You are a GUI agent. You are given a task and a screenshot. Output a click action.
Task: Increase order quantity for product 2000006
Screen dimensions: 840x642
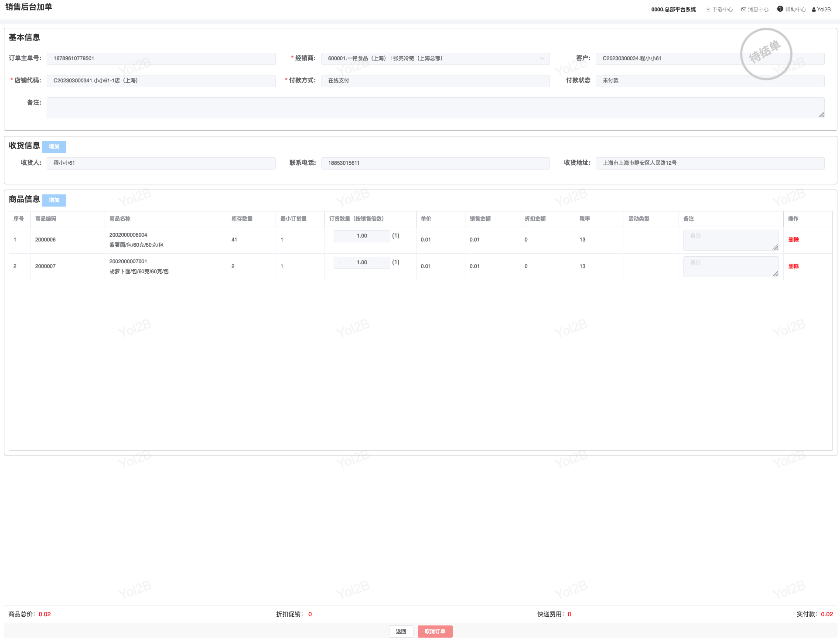tap(384, 236)
